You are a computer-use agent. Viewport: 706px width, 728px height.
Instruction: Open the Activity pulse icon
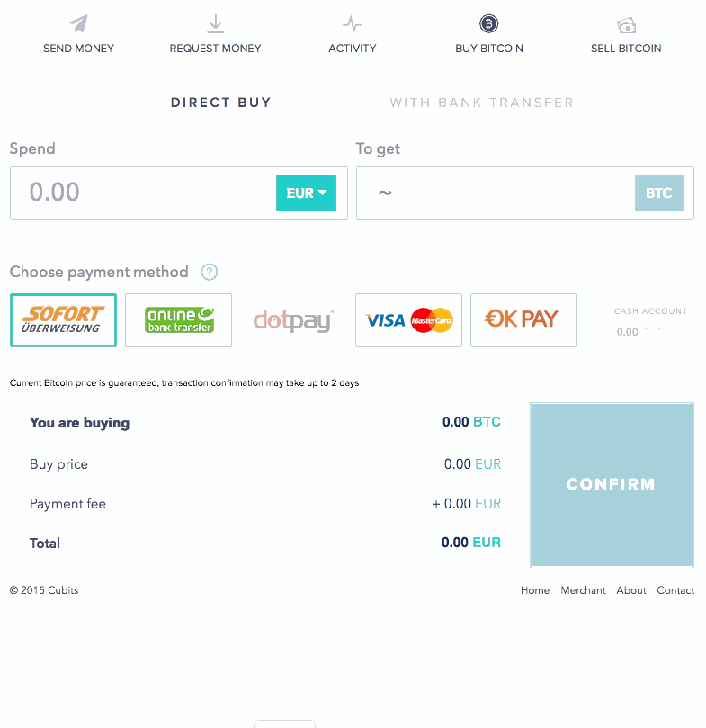point(352,24)
